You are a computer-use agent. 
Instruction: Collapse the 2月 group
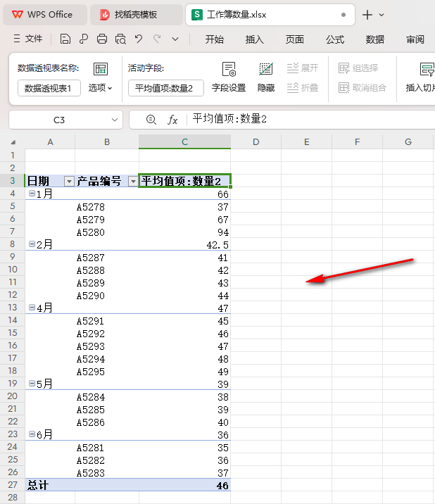32,244
